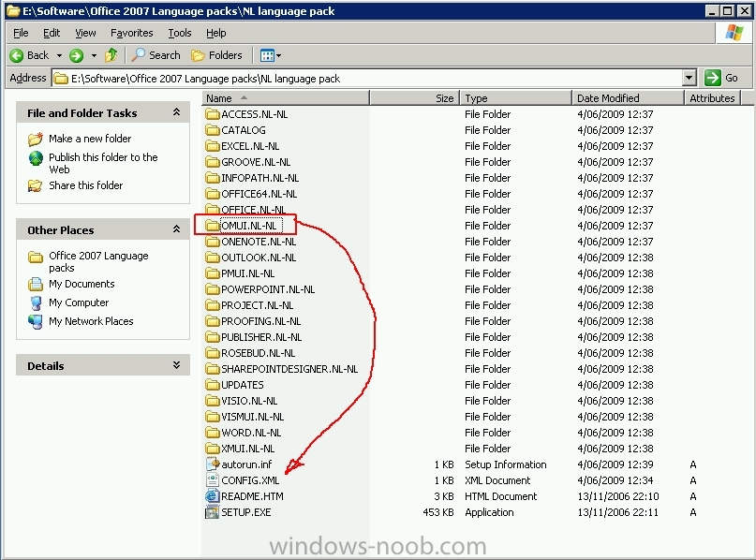Click the 453 KB size value
This screenshot has height=560, width=756.
[x=438, y=512]
